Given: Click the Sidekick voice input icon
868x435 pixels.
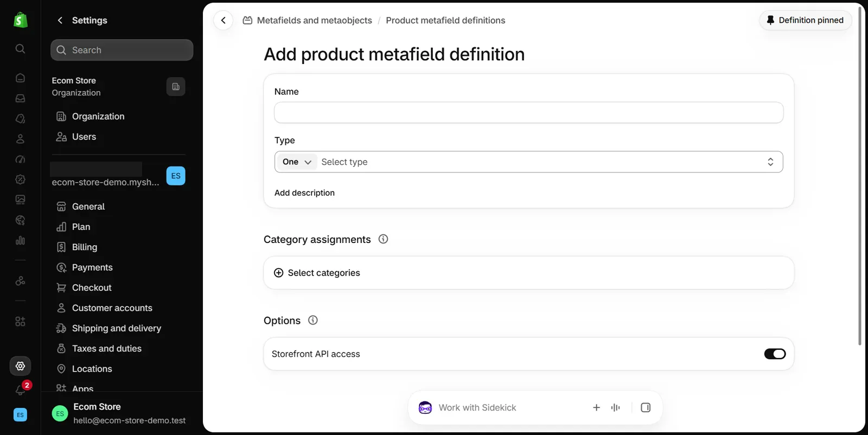Looking at the screenshot, I should tap(615, 407).
